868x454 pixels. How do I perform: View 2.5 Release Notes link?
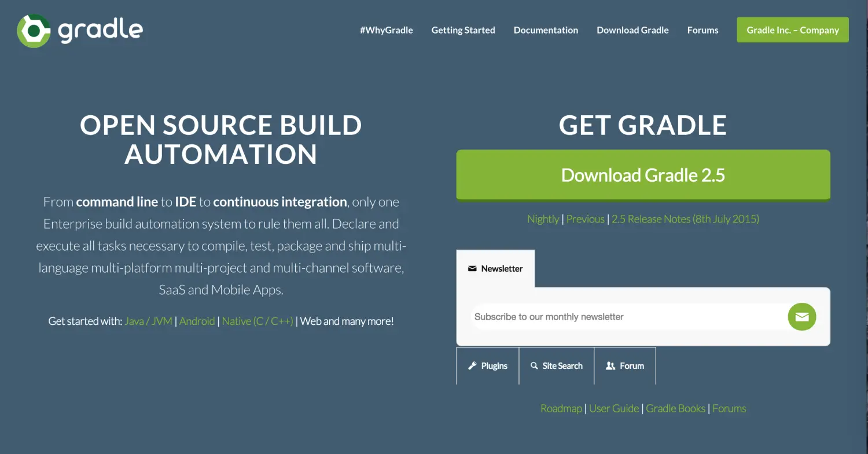(685, 219)
